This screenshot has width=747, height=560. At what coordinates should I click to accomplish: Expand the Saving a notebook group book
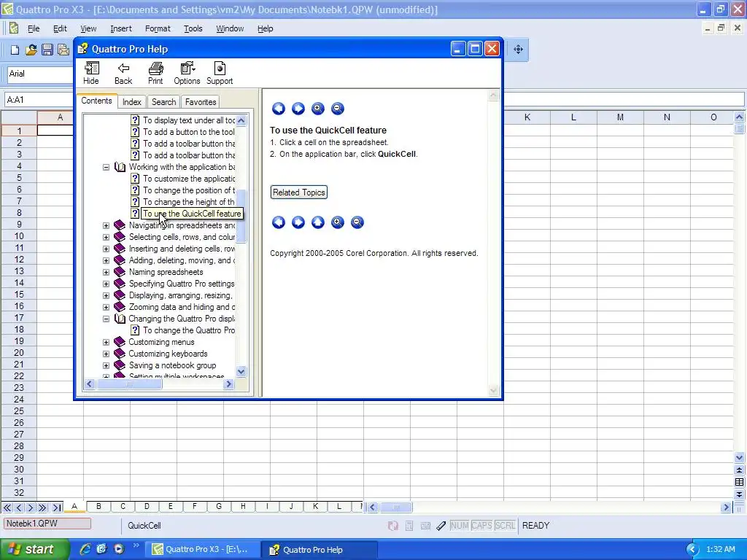(107, 366)
